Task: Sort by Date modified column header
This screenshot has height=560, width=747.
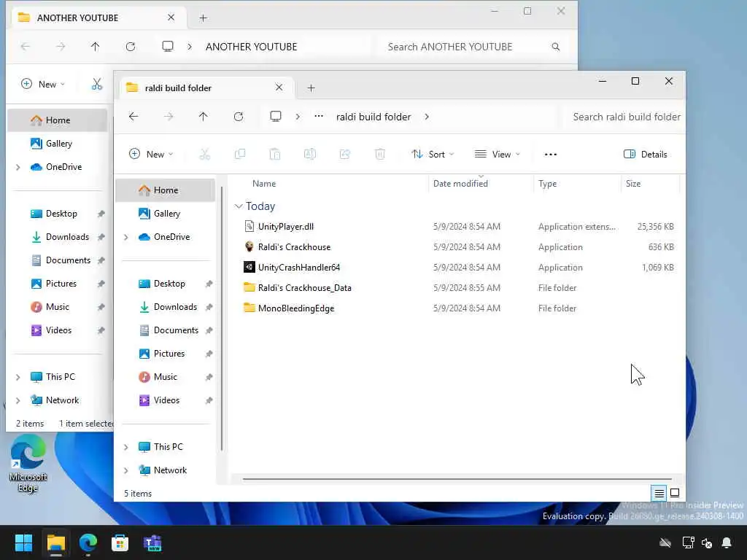Action: (460, 184)
